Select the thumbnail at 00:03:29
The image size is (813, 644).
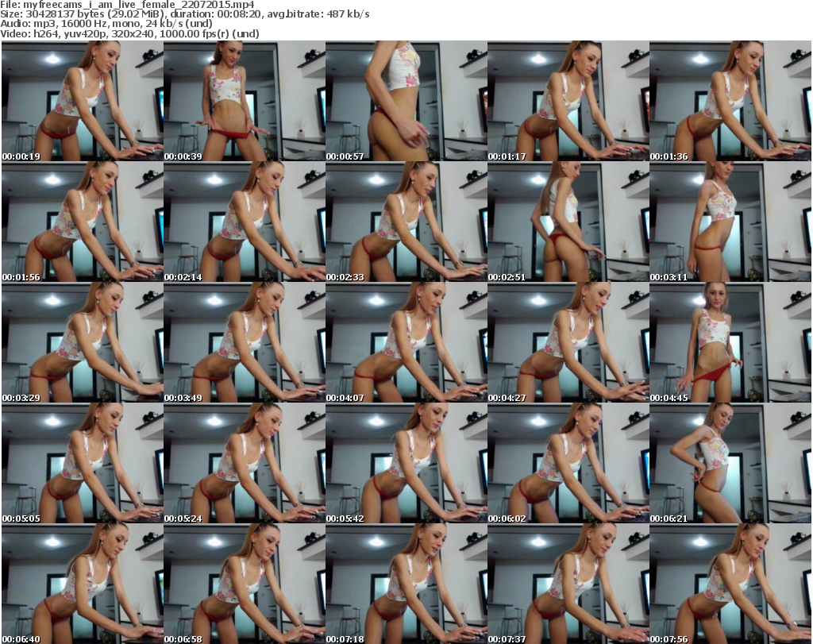83,342
